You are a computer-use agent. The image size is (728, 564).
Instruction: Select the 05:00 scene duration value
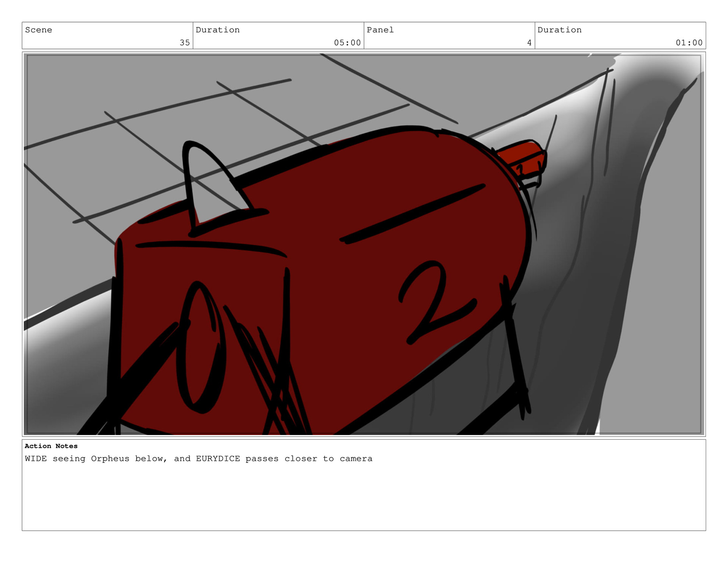coord(347,43)
